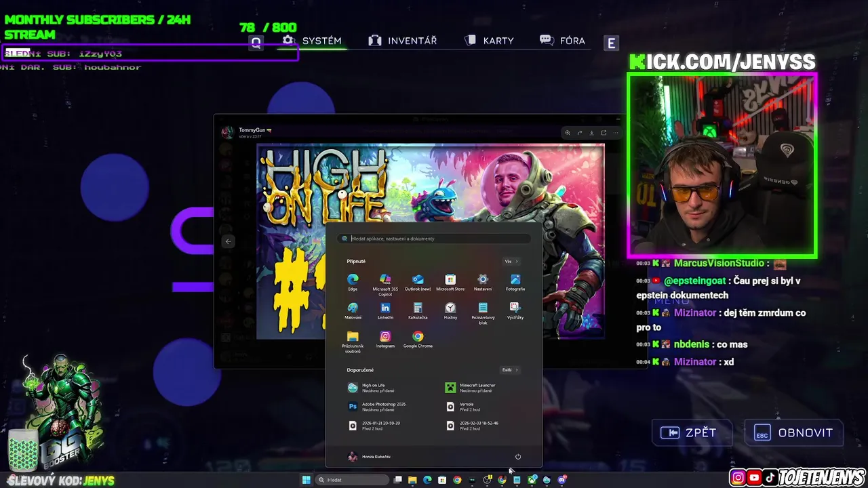Viewport: 868px width, 488px height.
Task: Open more options ellipsis in image viewer
Action: 616,133
